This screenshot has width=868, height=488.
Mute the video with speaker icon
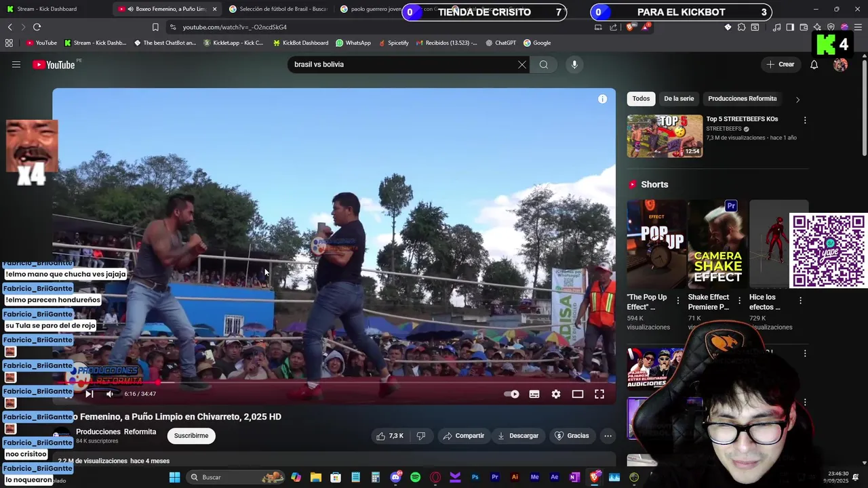(110, 394)
